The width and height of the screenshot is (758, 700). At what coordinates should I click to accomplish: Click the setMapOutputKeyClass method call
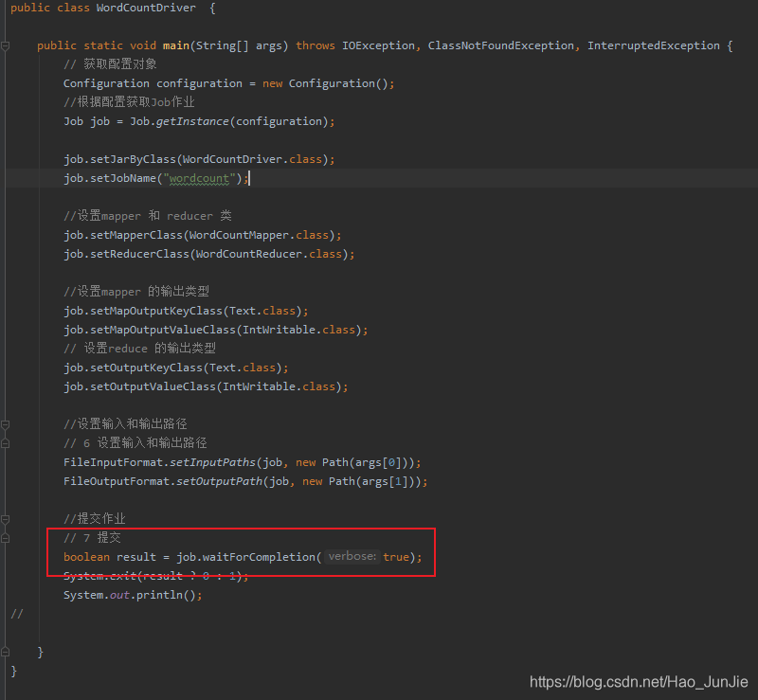coord(156,311)
